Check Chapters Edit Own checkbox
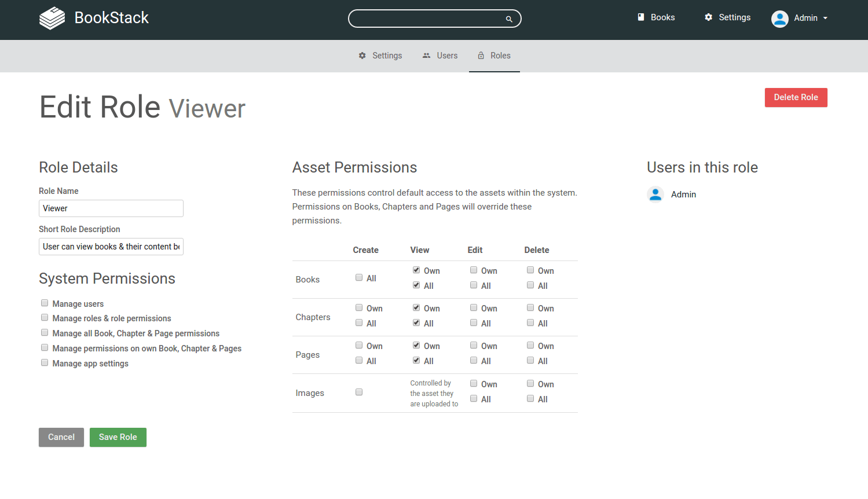The height and width of the screenshot is (499, 868). click(474, 307)
